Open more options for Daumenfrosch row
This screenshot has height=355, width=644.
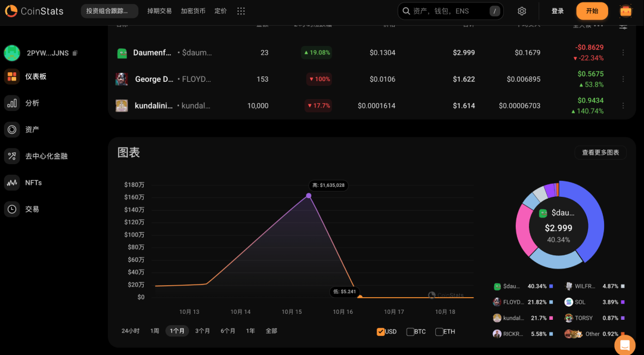[623, 53]
